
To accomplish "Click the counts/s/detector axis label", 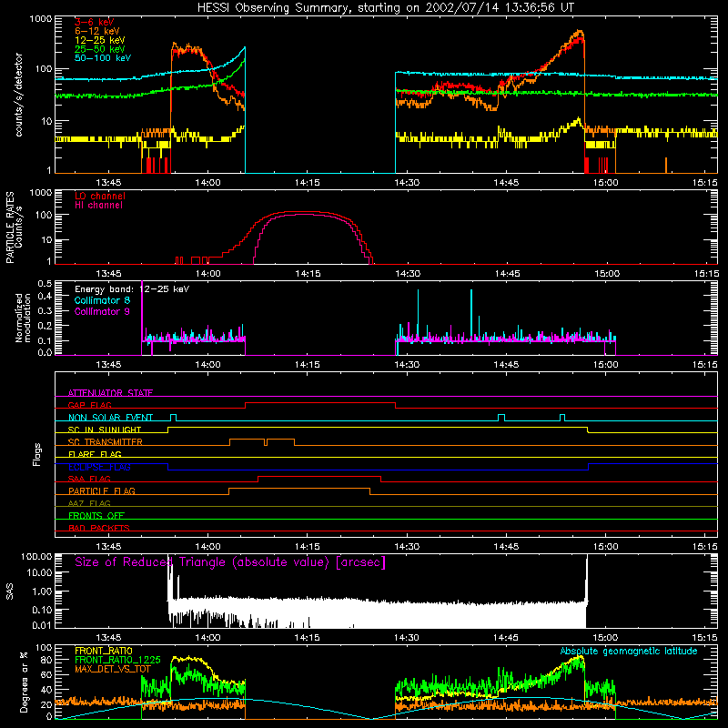I will [x=18, y=95].
